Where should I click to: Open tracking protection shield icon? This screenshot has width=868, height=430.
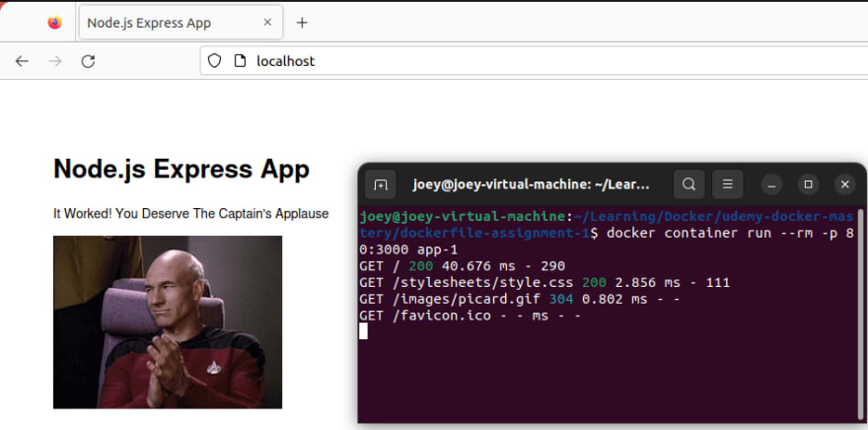coord(214,61)
